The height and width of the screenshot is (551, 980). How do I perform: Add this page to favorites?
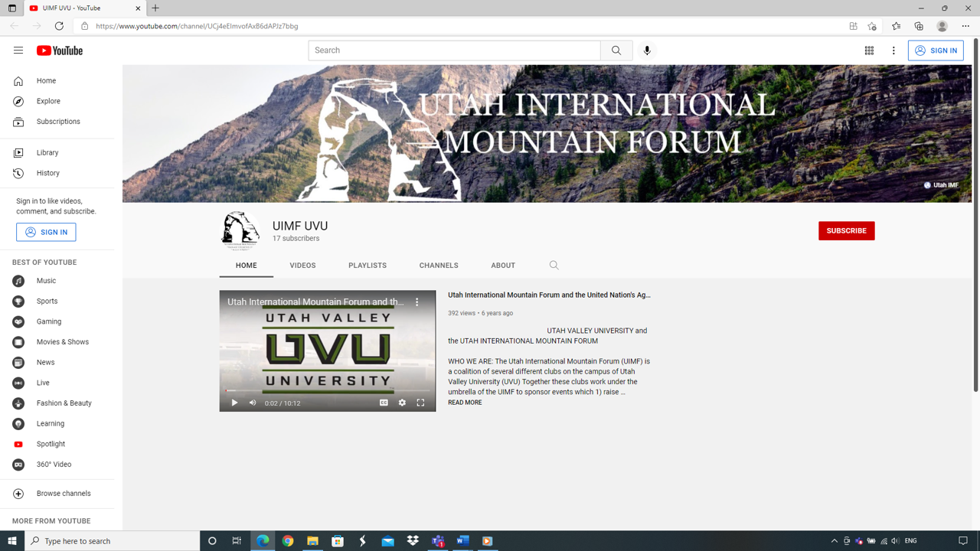(x=872, y=26)
